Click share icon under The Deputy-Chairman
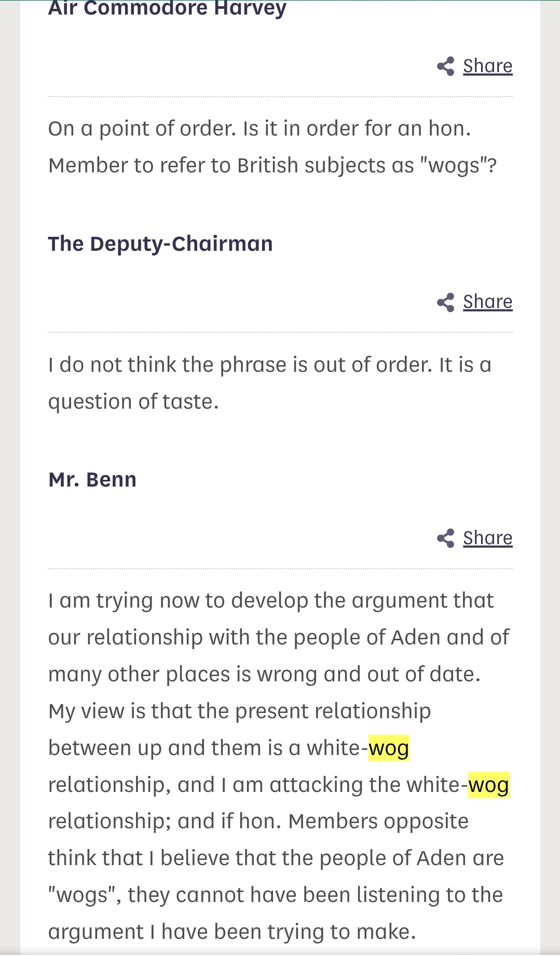Screen dimensions: 560x956 click(x=445, y=302)
